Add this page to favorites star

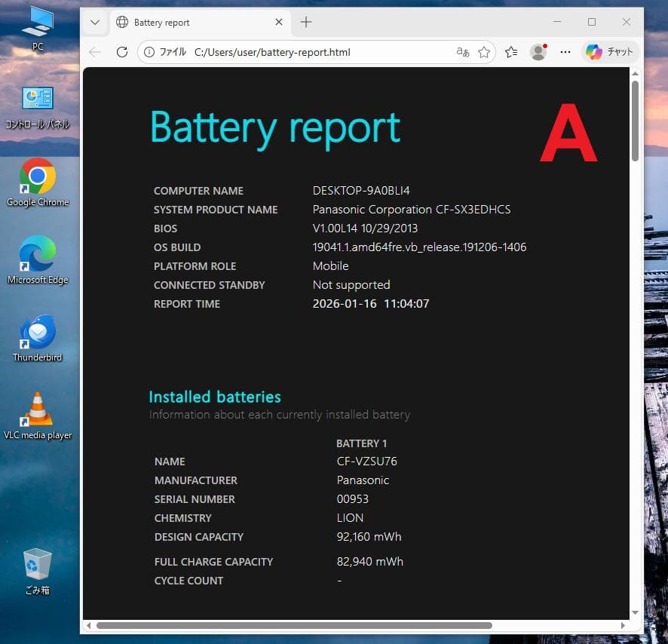[x=484, y=52]
